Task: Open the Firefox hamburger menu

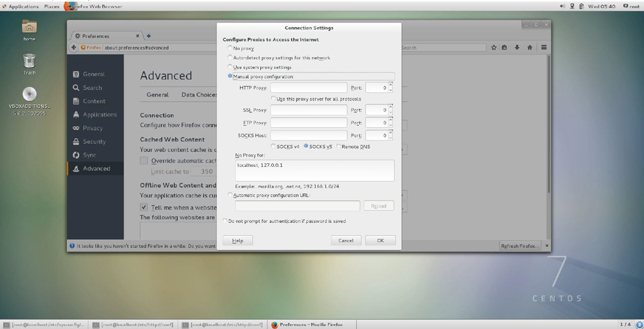Action: [543, 47]
